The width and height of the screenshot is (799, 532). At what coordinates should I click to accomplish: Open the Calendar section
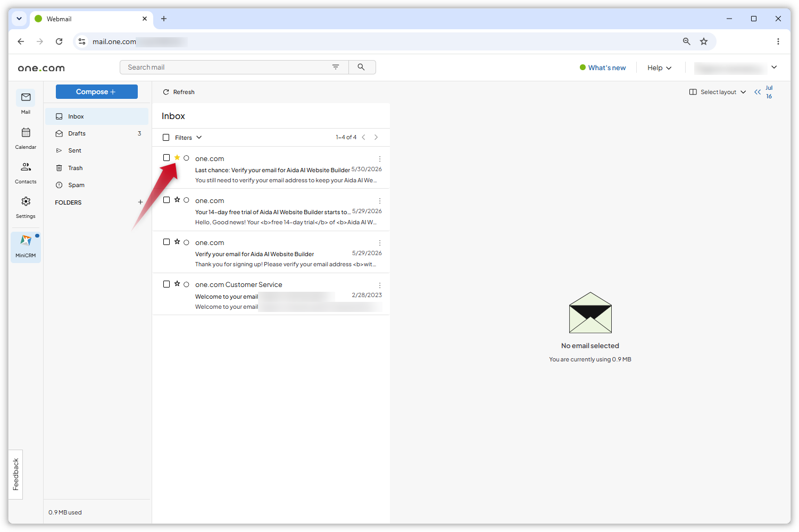tap(26, 138)
